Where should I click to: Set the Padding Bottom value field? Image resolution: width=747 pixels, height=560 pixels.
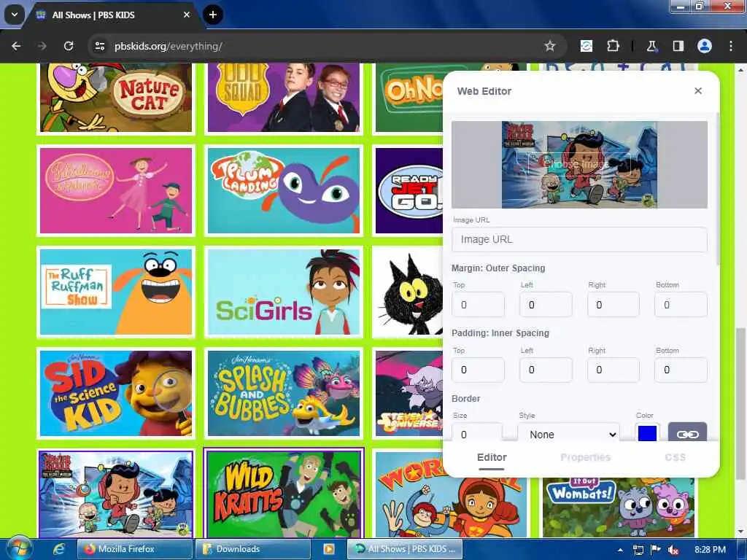pyautogui.click(x=681, y=370)
